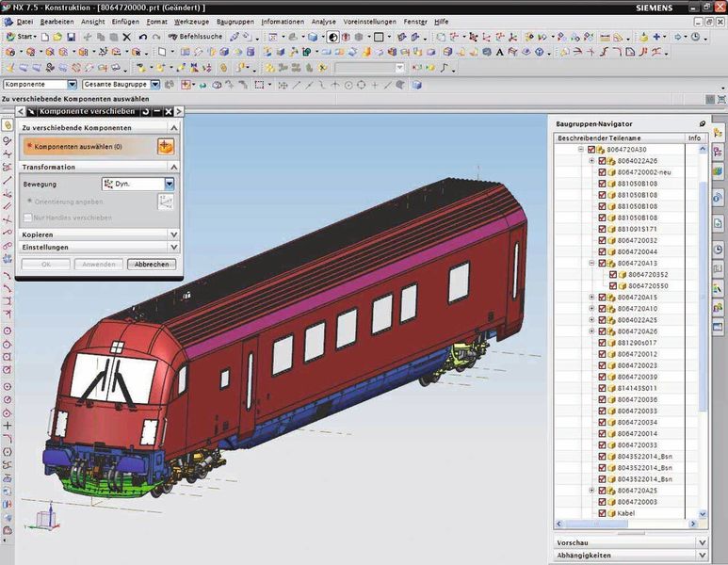This screenshot has width=728, height=565.
Task: Expand the Vorschau panel
Action: click(702, 542)
